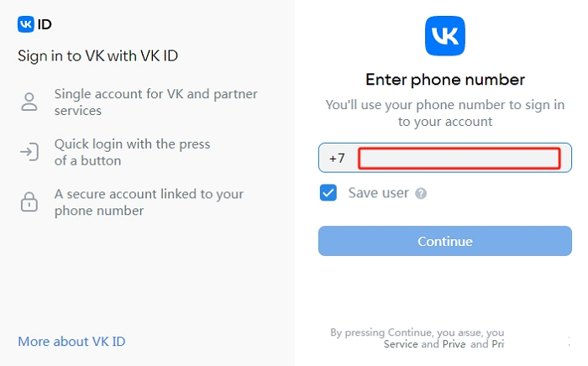Click the Save user label text

[x=378, y=193]
